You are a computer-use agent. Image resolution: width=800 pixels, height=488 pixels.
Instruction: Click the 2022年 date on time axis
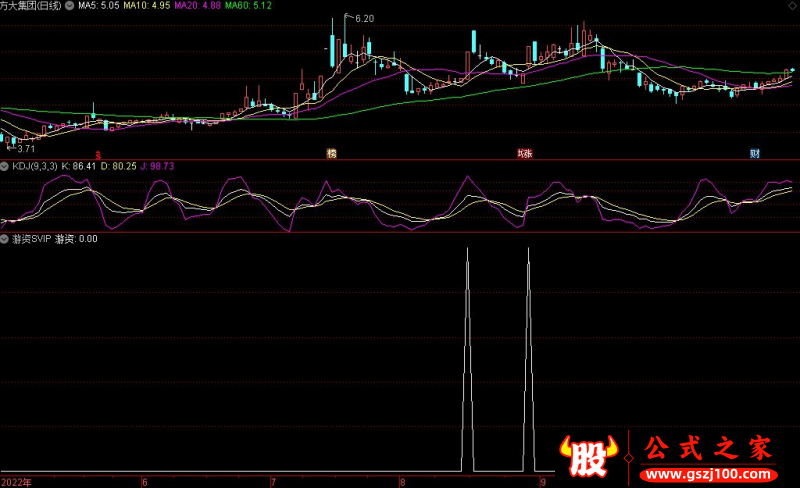(x=17, y=481)
